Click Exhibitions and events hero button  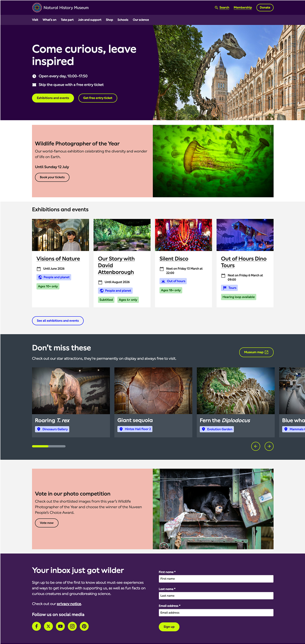[x=53, y=98]
